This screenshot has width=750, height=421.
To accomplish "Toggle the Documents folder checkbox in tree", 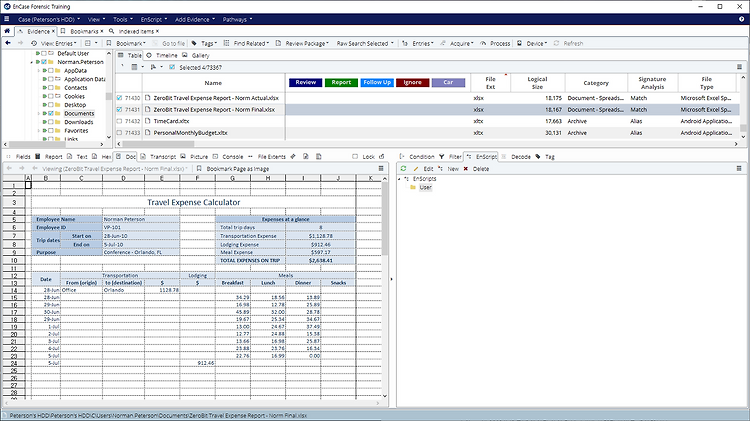I will (51, 113).
